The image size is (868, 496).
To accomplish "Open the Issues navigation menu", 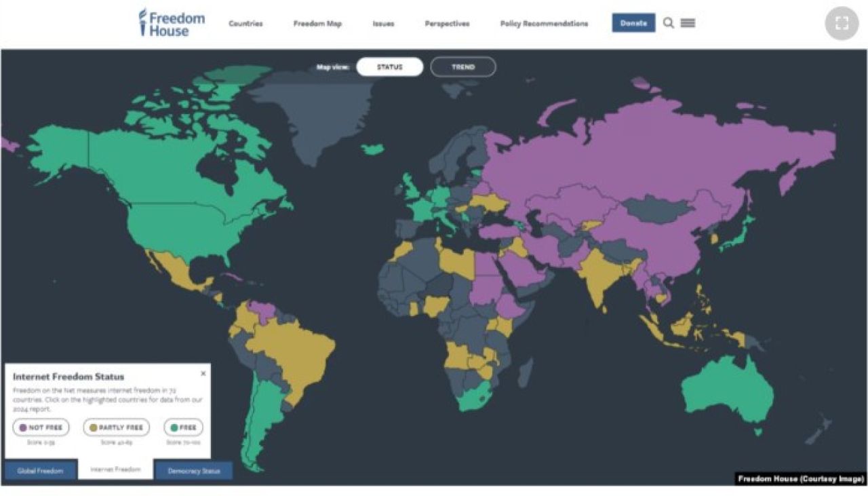I will coord(383,24).
